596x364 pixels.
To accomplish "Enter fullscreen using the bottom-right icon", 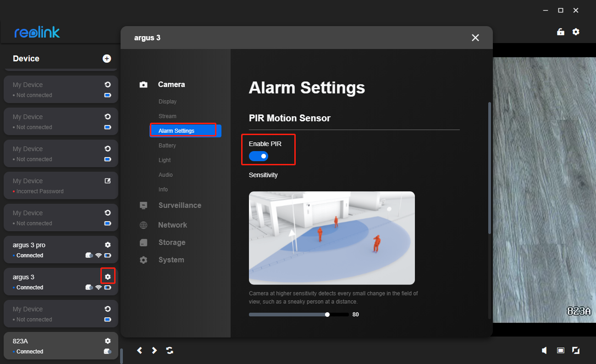I will pyautogui.click(x=576, y=350).
